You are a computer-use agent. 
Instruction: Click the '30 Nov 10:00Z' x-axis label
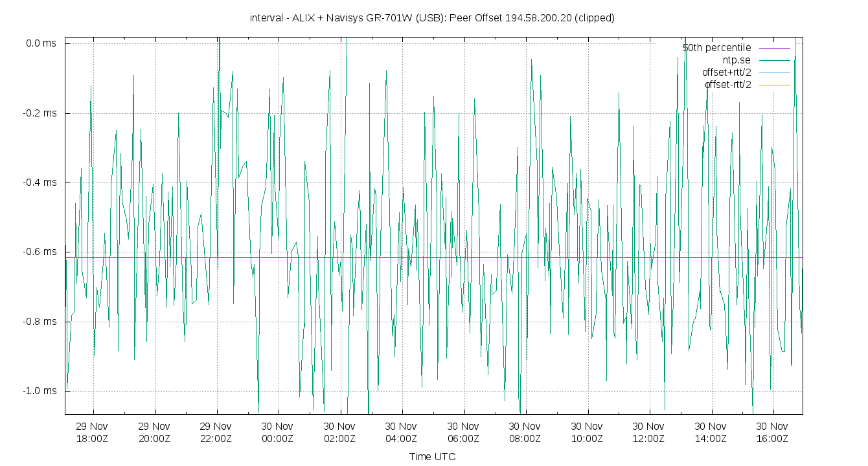[x=587, y=432]
